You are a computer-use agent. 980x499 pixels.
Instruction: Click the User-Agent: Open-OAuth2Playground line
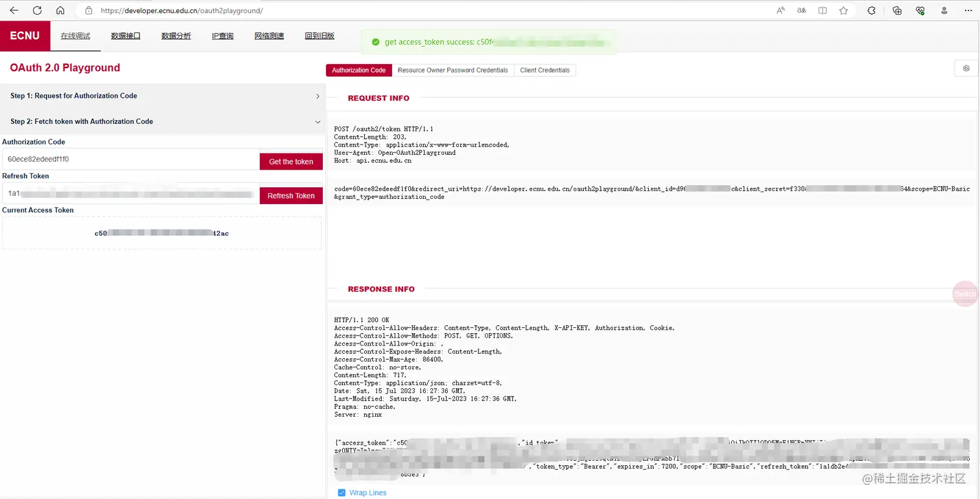(395, 153)
